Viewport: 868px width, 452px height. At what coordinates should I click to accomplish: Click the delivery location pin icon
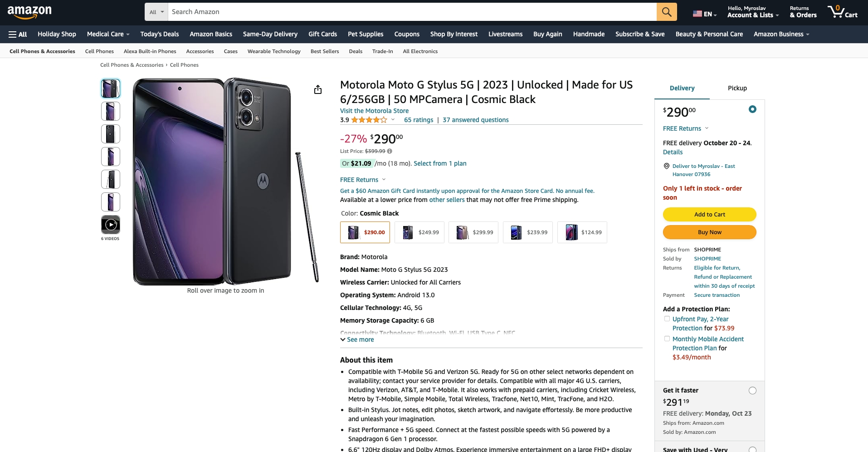click(x=667, y=166)
